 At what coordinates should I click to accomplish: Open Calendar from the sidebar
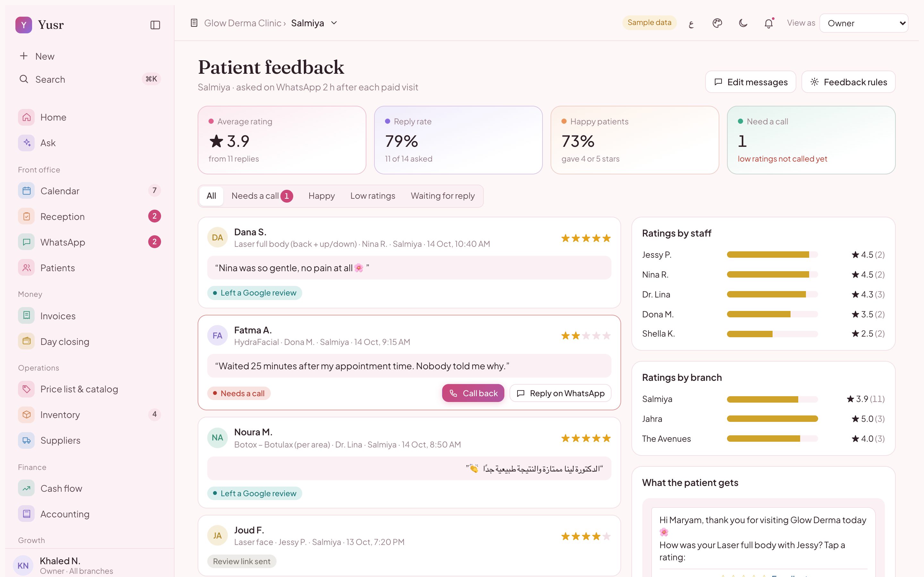tap(89, 191)
